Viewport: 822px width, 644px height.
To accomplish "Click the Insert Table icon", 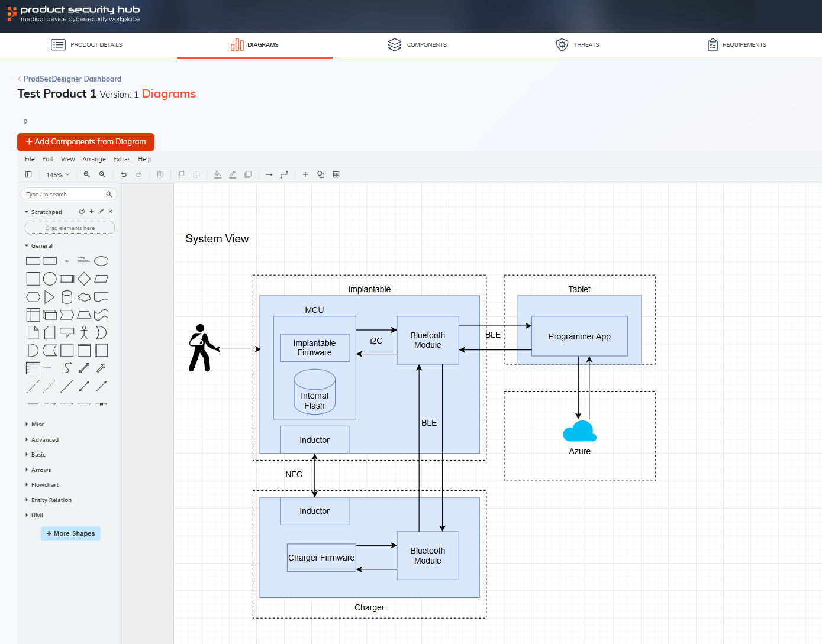I will point(336,174).
